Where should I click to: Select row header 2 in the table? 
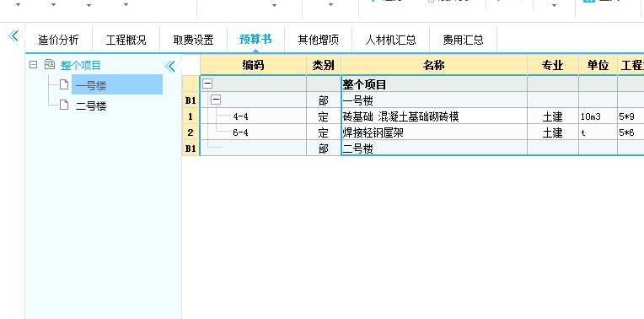coord(191,132)
